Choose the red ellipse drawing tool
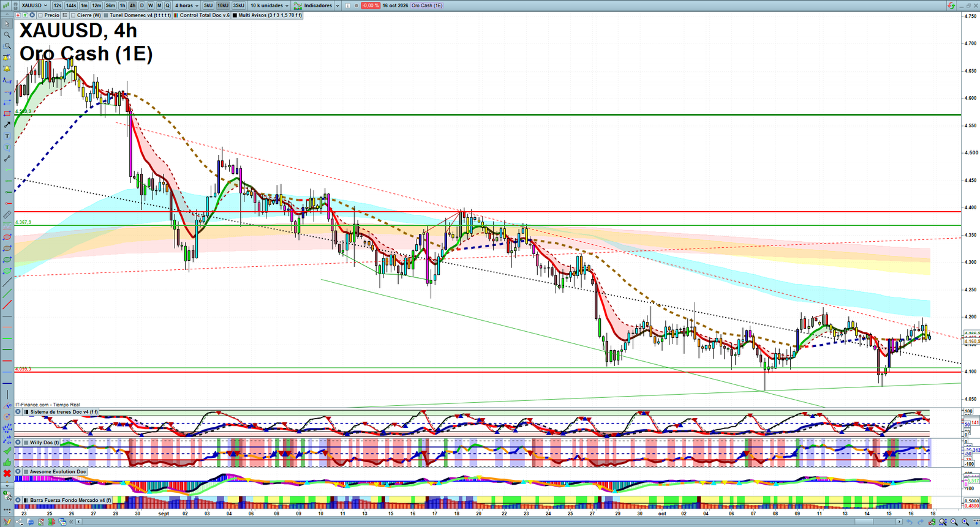The image size is (980, 527). tap(7, 237)
